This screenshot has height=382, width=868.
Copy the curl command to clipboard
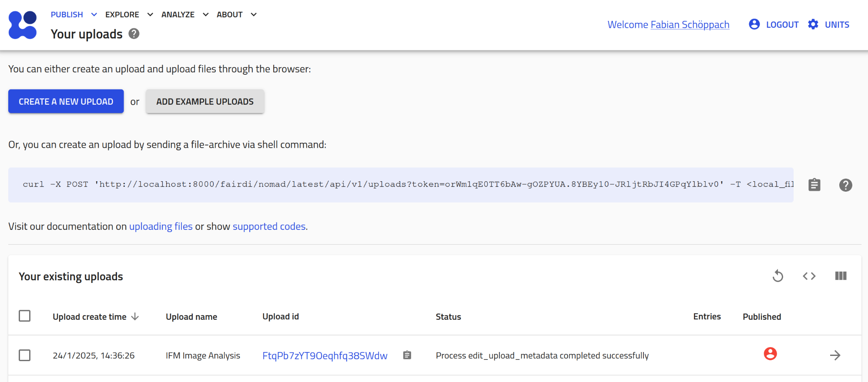tap(814, 185)
